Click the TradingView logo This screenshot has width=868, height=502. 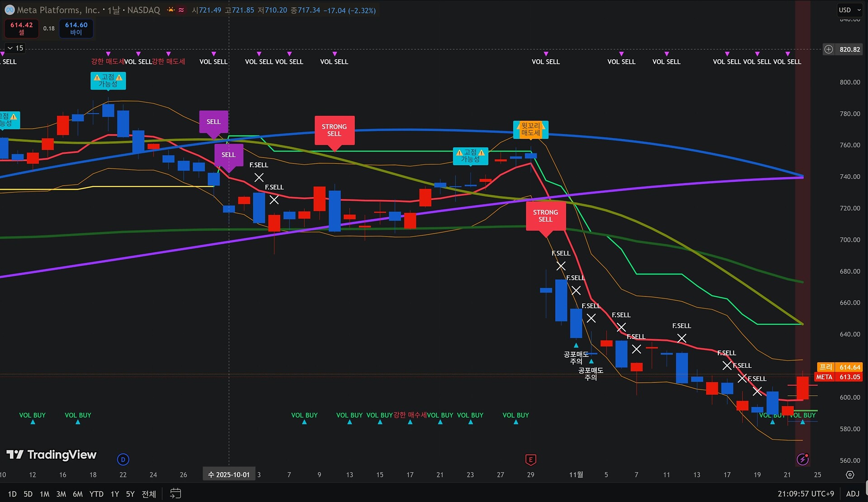click(x=52, y=455)
